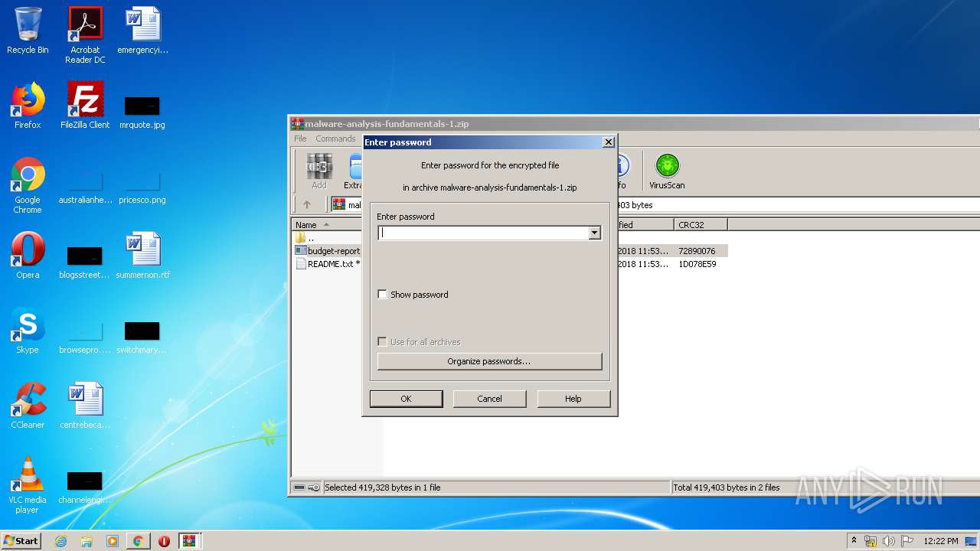
Task: Click the drive/key icon in WinRAR status bar
Action: pyautogui.click(x=307, y=487)
